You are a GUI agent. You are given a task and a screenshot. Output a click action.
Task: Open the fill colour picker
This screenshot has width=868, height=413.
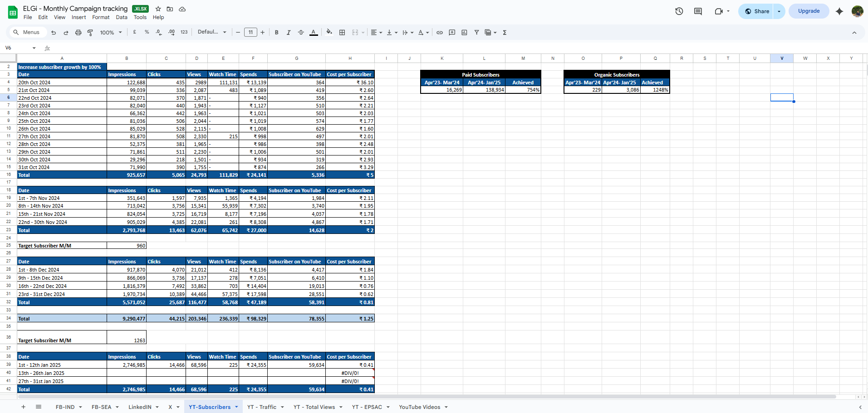point(329,32)
